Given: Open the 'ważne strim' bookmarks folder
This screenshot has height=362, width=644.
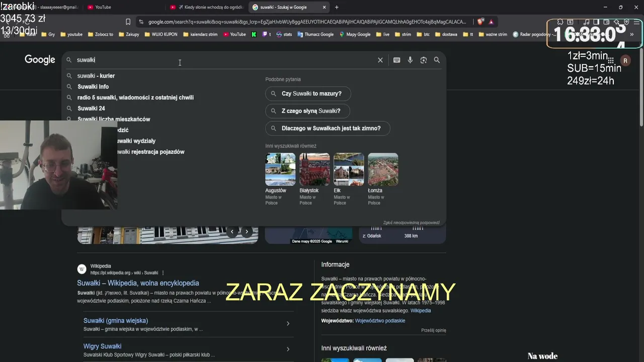Looking at the screenshot, I should pyautogui.click(x=493, y=34).
